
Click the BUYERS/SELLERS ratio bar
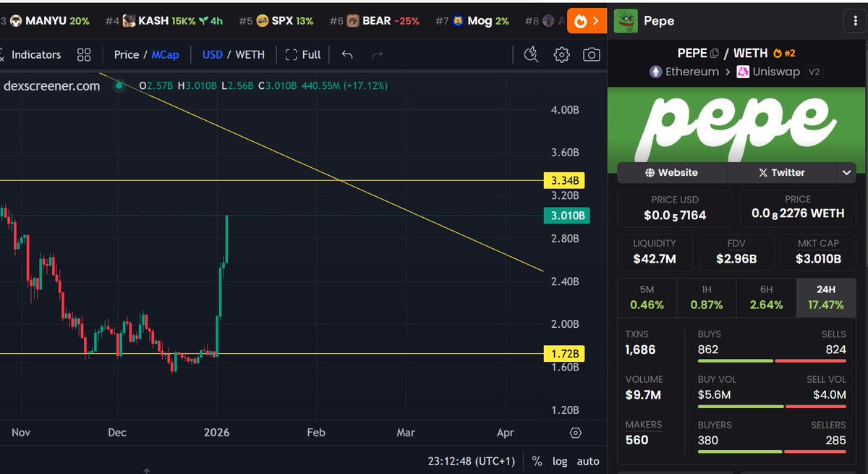772,451
